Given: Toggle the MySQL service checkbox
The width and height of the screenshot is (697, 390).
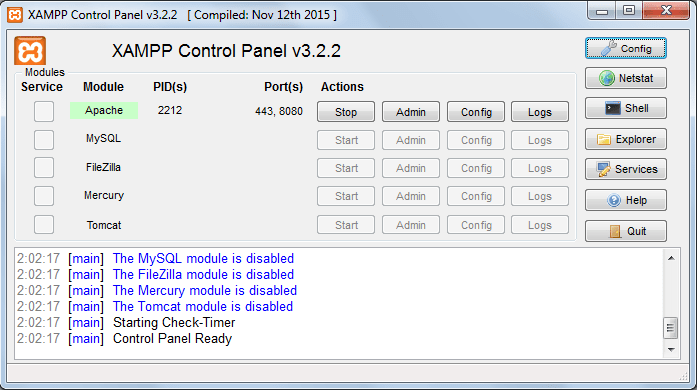Looking at the screenshot, I should (44, 140).
